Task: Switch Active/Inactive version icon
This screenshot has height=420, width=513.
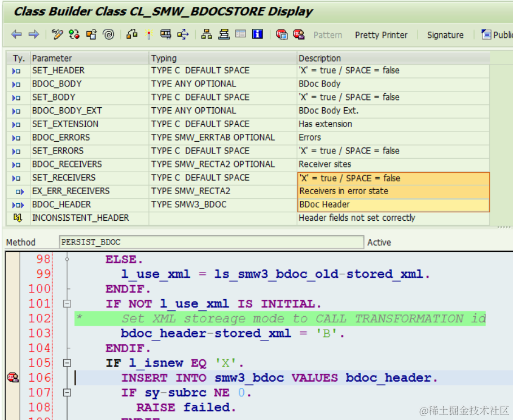Action: coord(74,34)
